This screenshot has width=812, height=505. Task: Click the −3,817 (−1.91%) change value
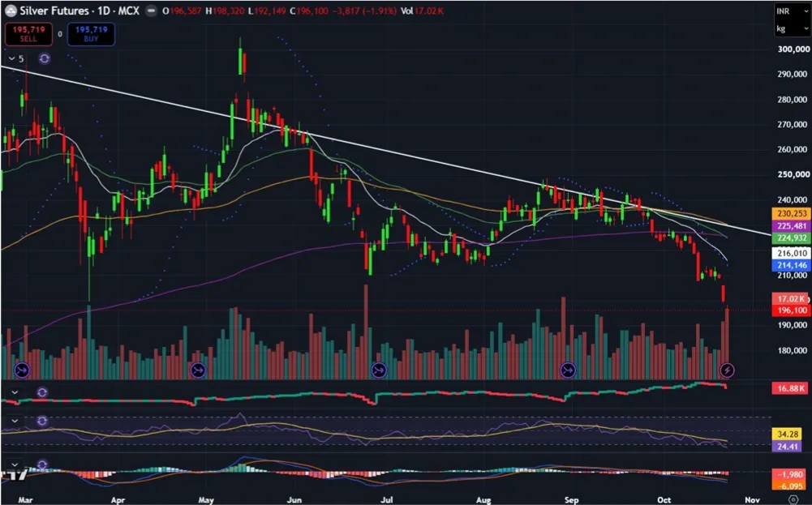(x=364, y=11)
